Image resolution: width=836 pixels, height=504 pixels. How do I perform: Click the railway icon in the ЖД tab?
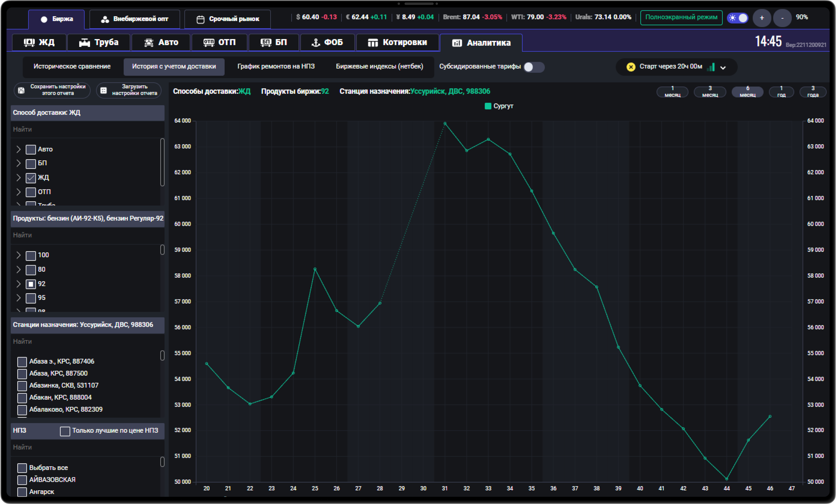tap(29, 42)
